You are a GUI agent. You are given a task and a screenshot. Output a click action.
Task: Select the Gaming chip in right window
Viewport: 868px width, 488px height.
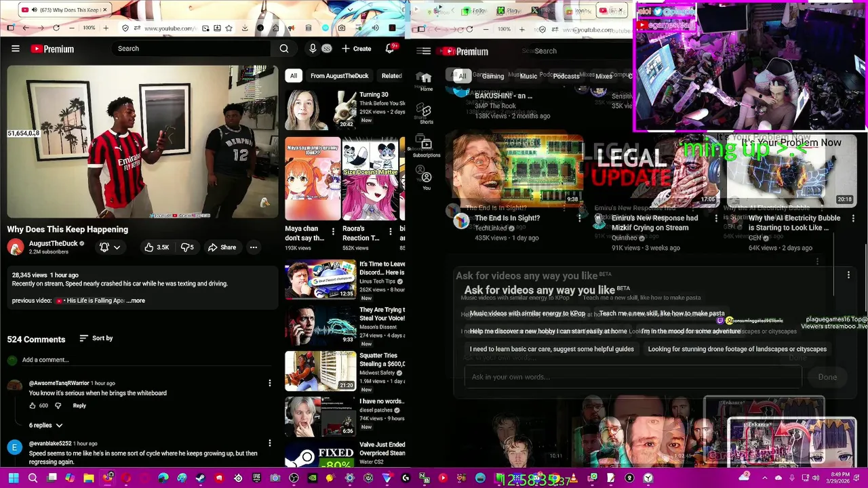click(x=493, y=76)
